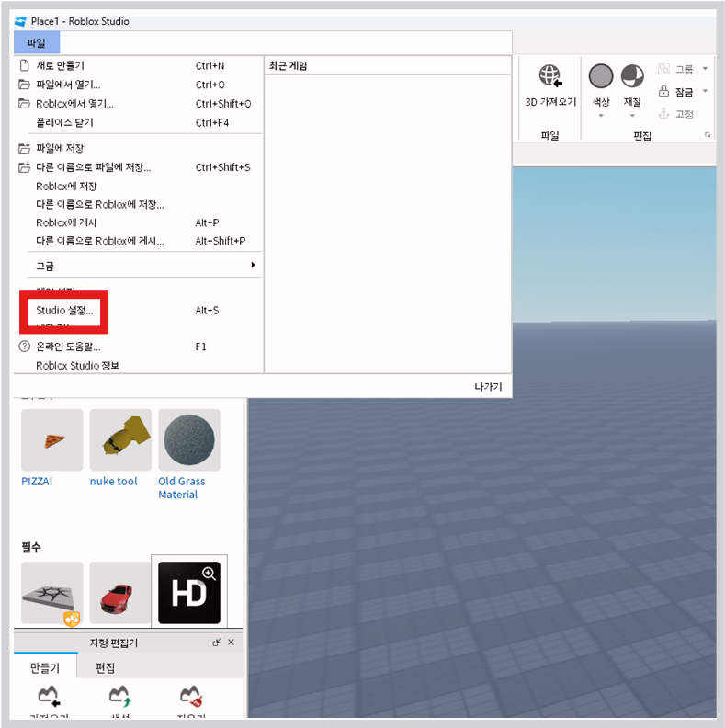Open the PIZZA! asset link
Viewport: 725px width, 728px height.
[x=37, y=481]
